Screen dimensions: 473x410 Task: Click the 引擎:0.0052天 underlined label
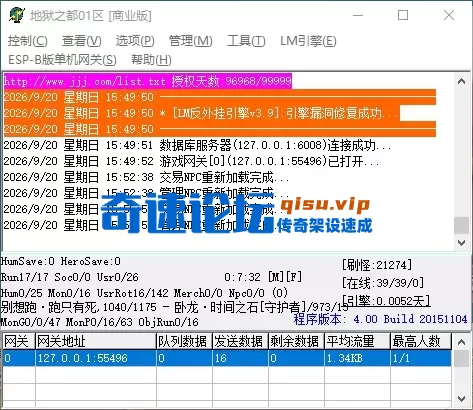tap(386, 301)
